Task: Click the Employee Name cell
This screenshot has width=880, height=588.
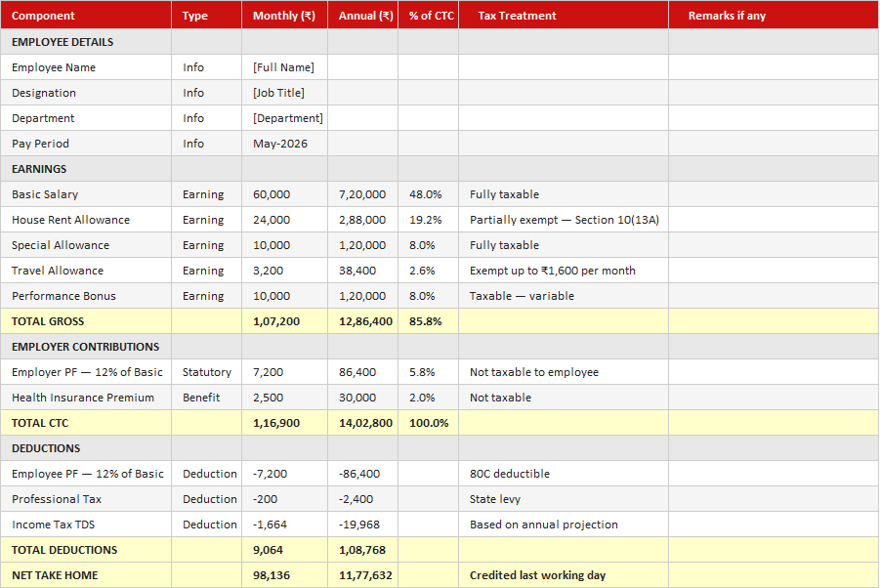Action: 86,67
